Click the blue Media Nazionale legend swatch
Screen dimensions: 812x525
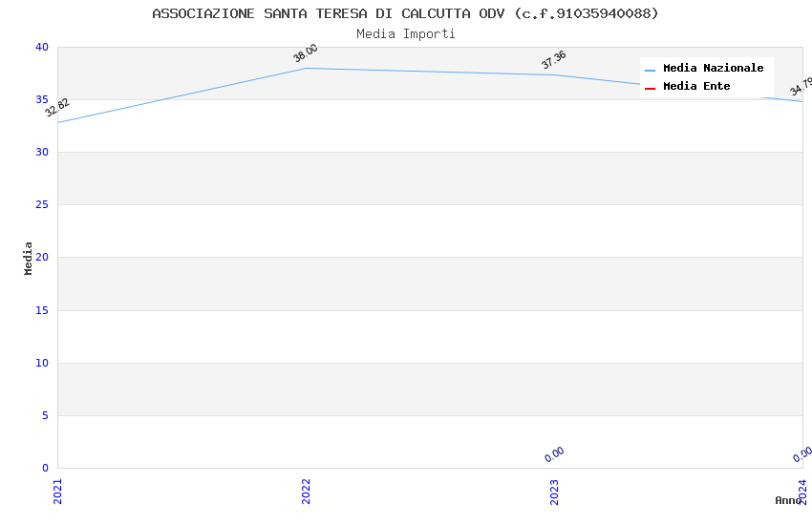tap(650, 70)
